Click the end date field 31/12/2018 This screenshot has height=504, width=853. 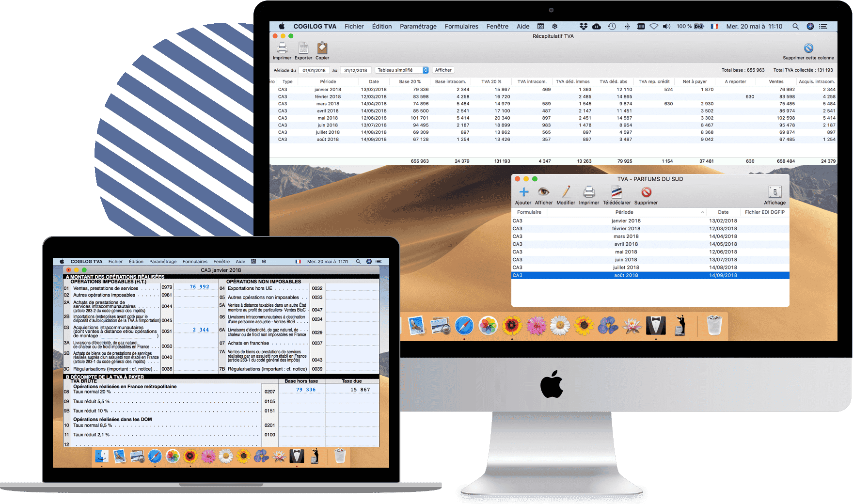356,70
